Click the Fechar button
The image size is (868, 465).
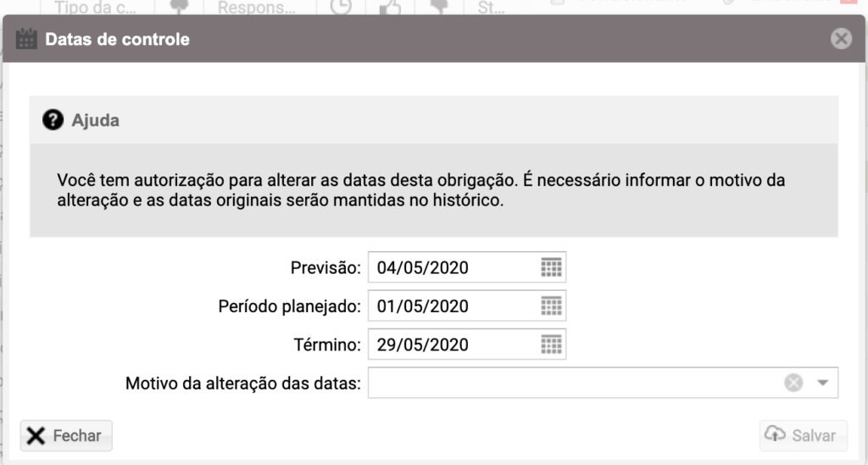point(66,435)
